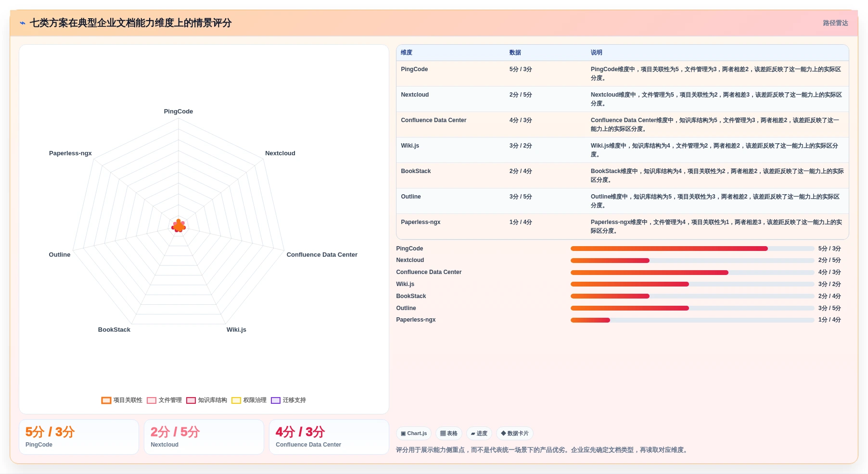Select the Paperless-ngx table row name
Viewport: 868px width, 474px height.
[421, 222]
